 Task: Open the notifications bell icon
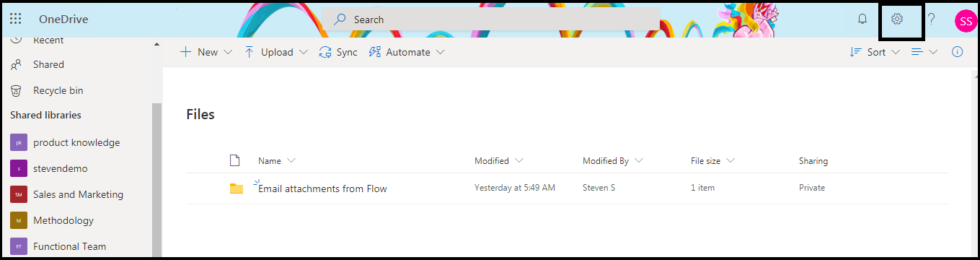pos(862,19)
